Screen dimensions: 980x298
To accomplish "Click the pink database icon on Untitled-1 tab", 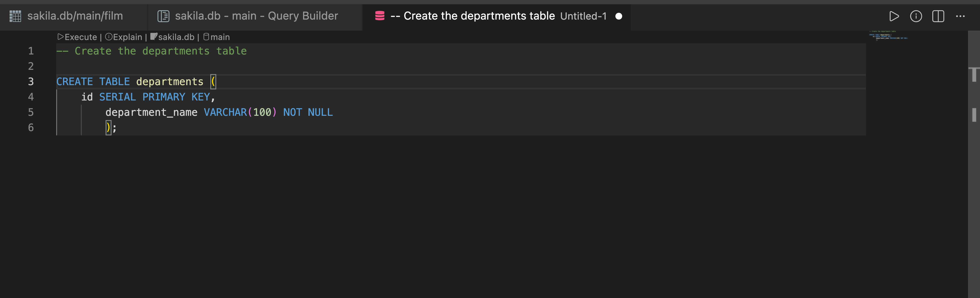I will point(380,16).
